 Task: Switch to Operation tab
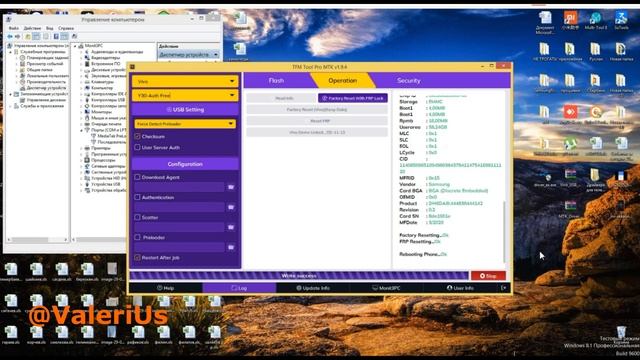[x=342, y=80]
